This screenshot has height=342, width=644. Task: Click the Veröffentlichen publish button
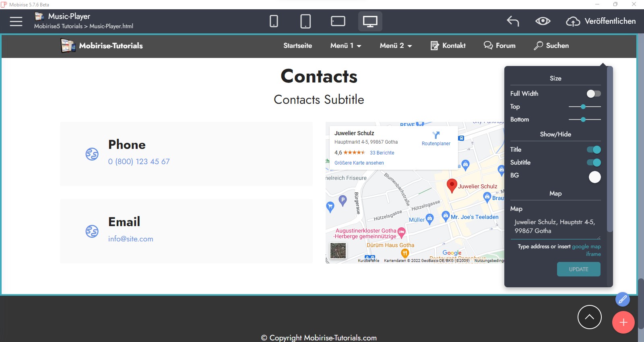(x=601, y=21)
